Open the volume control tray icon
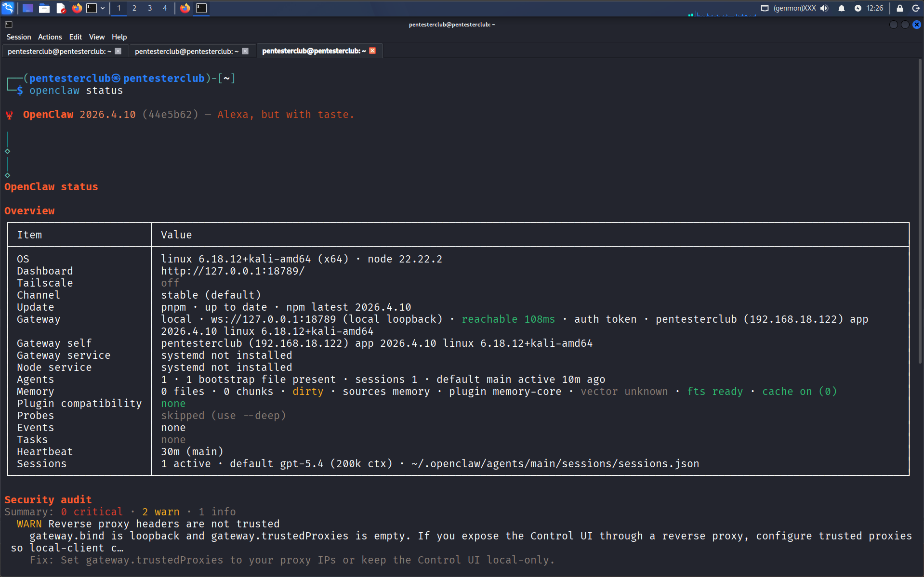Screen dimensions: 924x577 pos(824,8)
